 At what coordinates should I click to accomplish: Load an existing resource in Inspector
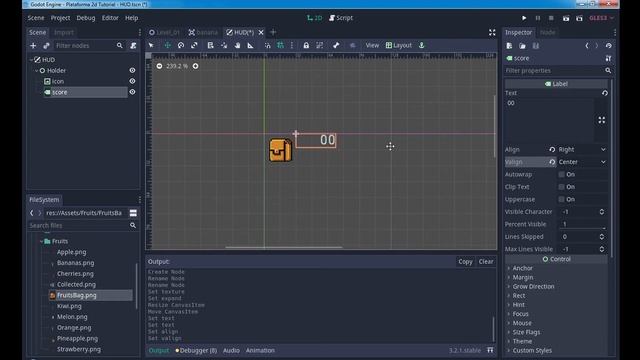[522, 46]
